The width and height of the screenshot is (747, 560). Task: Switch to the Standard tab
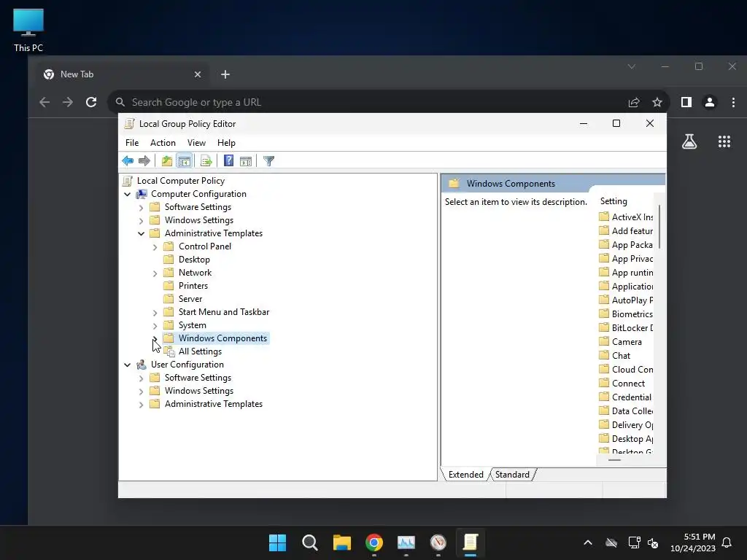pyautogui.click(x=512, y=474)
